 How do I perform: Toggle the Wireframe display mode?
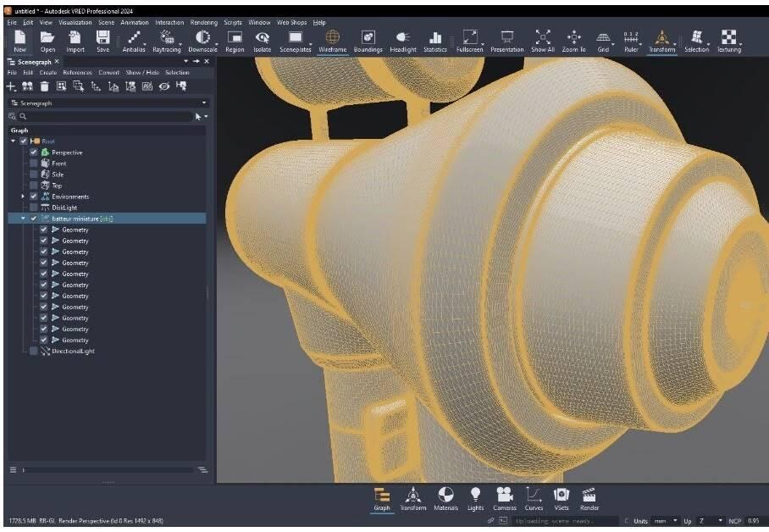(332, 41)
